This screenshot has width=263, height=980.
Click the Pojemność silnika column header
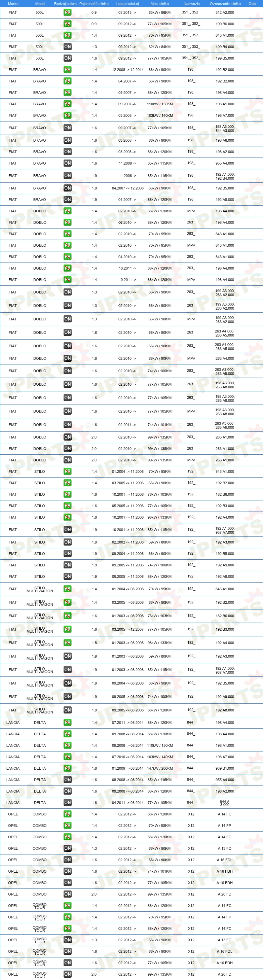tap(94, 4)
